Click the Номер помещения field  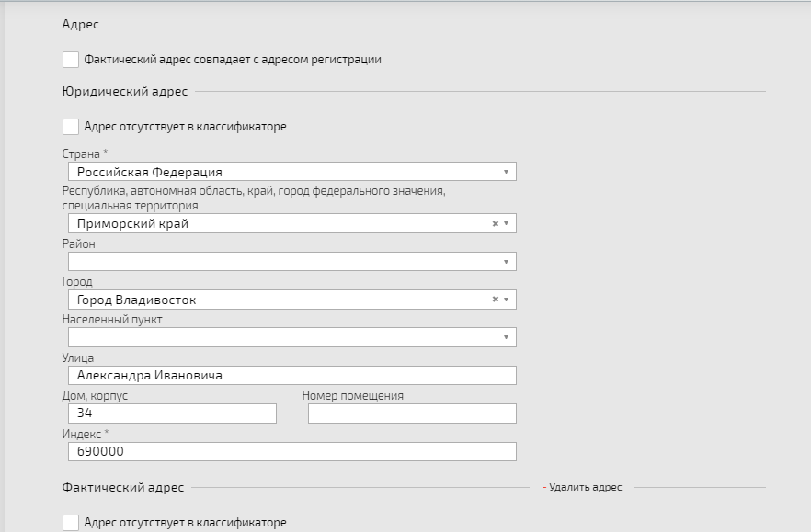click(x=412, y=413)
